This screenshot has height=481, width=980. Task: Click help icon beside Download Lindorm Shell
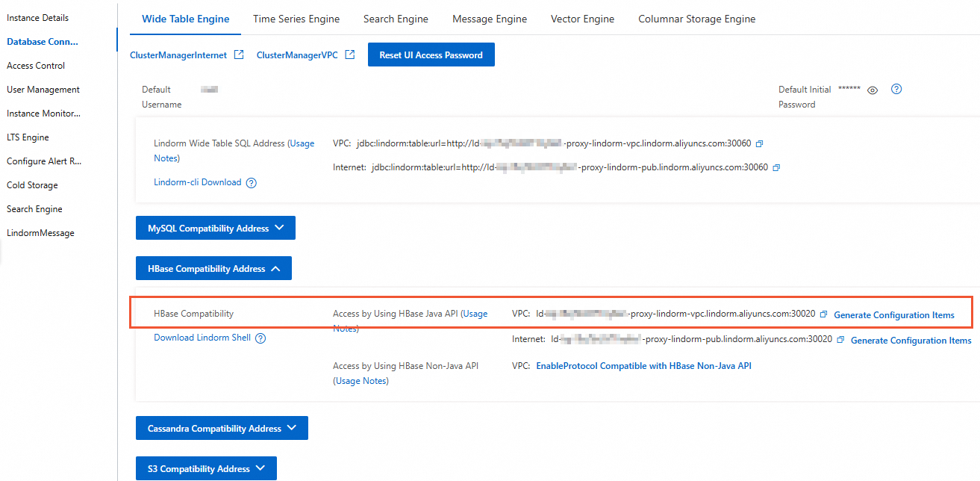click(260, 338)
